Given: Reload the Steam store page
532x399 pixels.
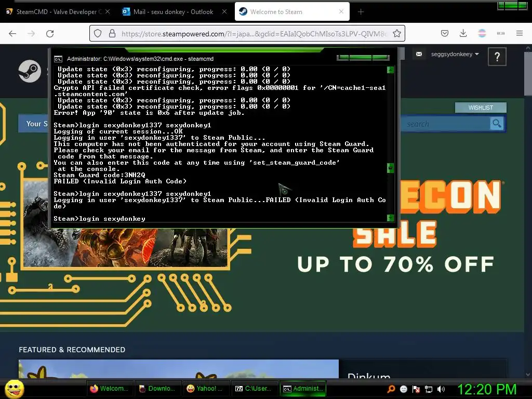Looking at the screenshot, I should [x=50, y=34].
